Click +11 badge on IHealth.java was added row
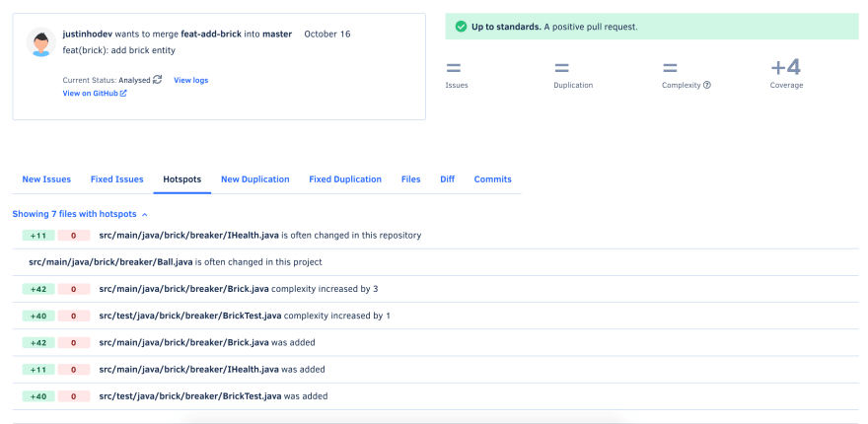The width and height of the screenshot is (868, 424). (x=38, y=369)
